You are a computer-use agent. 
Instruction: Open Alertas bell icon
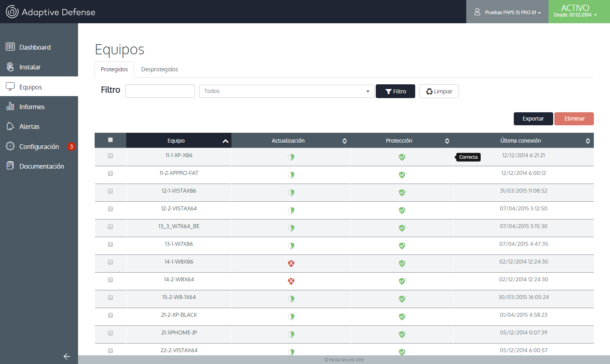(x=10, y=126)
